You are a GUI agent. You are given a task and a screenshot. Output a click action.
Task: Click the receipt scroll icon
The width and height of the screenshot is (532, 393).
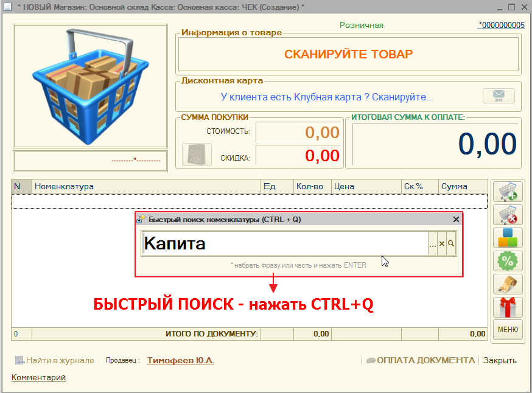click(508, 284)
